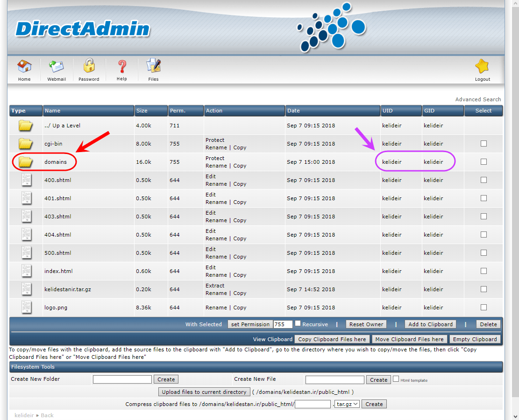
Task: Click Create button for compressed archive
Action: coord(374,404)
